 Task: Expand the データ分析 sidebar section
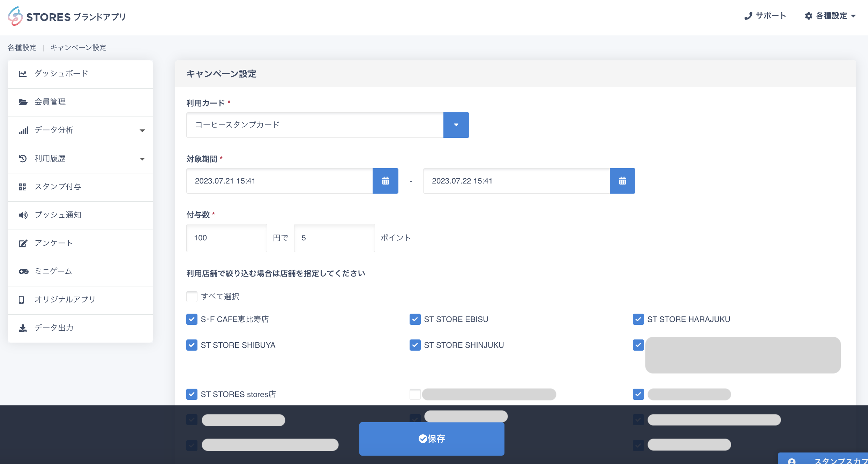pyautogui.click(x=142, y=130)
